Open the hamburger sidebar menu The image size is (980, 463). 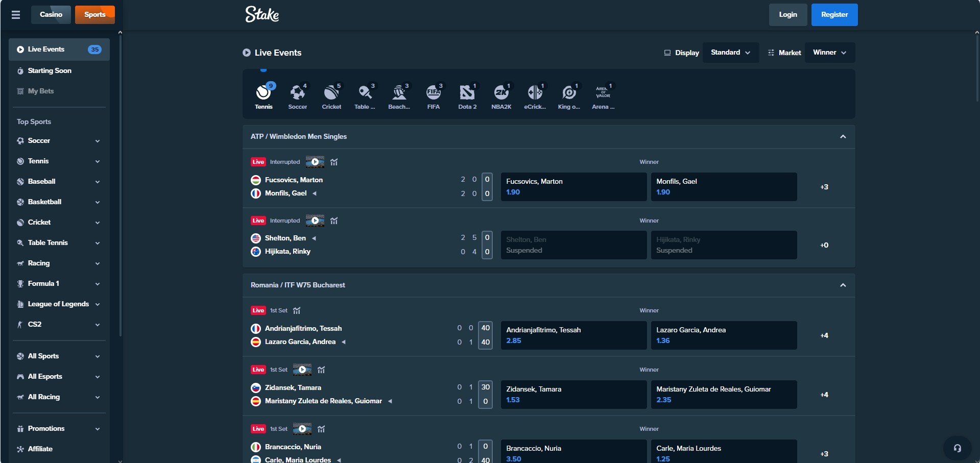pyautogui.click(x=16, y=14)
